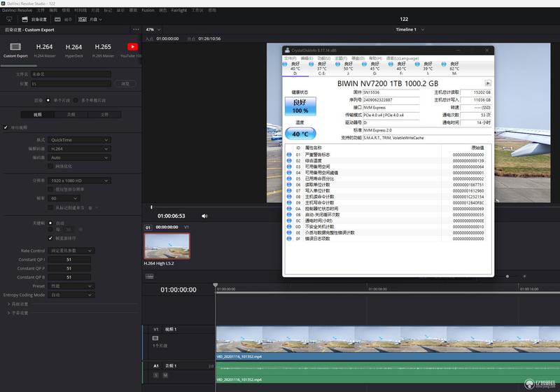Select the automatic keyframes radio button
Image resolution: width=560 pixels, height=392 pixels.
50,223
